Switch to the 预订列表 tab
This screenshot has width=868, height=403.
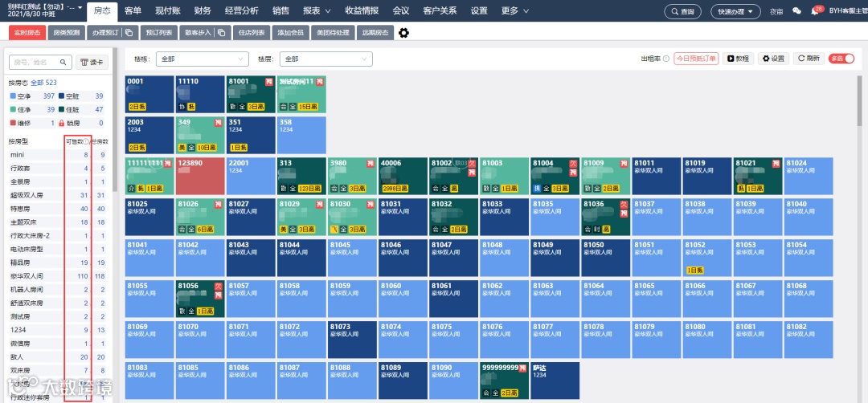pos(159,33)
